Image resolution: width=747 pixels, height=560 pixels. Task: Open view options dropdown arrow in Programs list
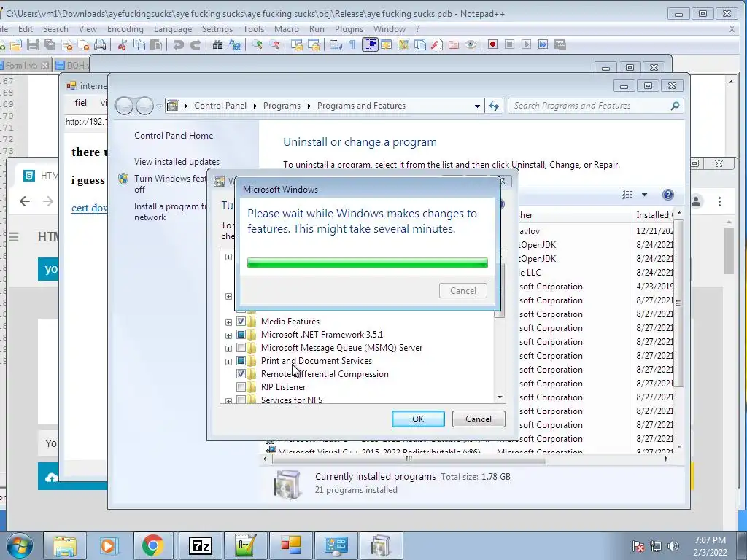[644, 195]
